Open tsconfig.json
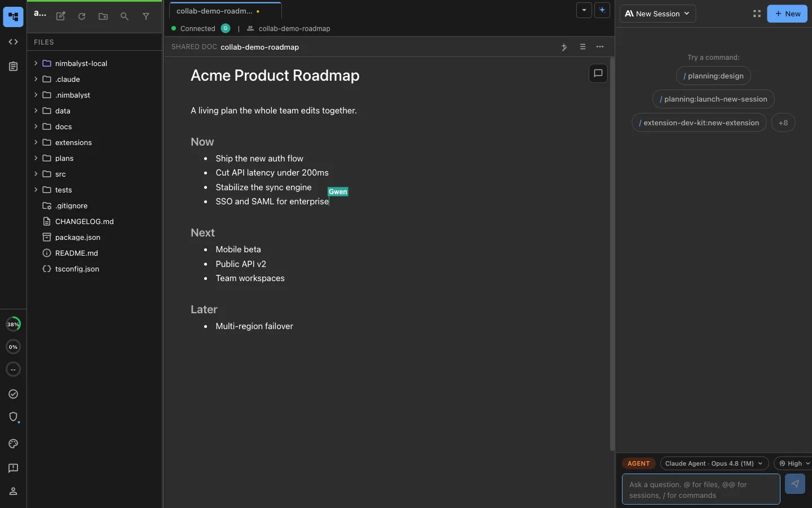Screen dimensions: 812x508 94,269
